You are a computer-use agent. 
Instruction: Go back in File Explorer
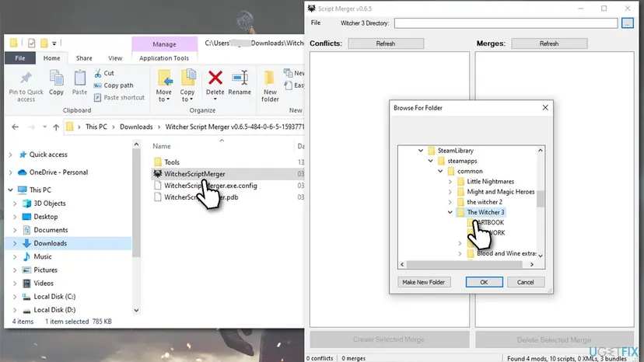click(16, 127)
